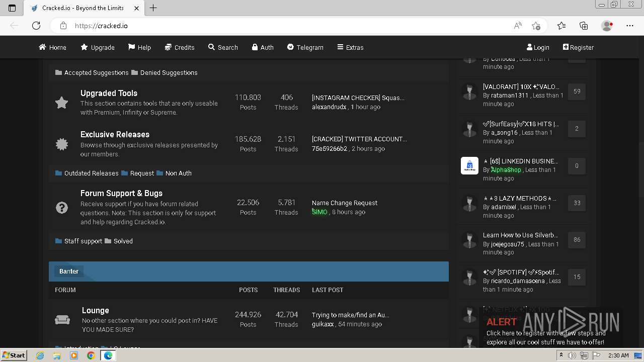Screen dimensions: 644x362
Task: Open the browser profile avatar
Action: click(607, 26)
